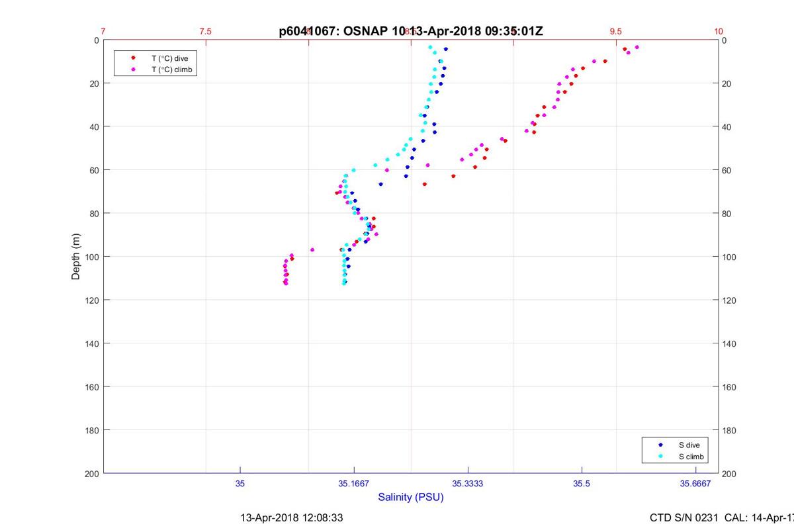Click the 'Salinity (PSU)' axis label
This screenshot has width=794, height=532.
click(411, 497)
